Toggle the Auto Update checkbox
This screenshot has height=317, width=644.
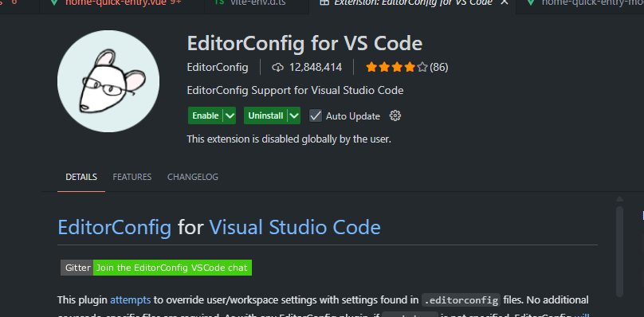(x=316, y=115)
